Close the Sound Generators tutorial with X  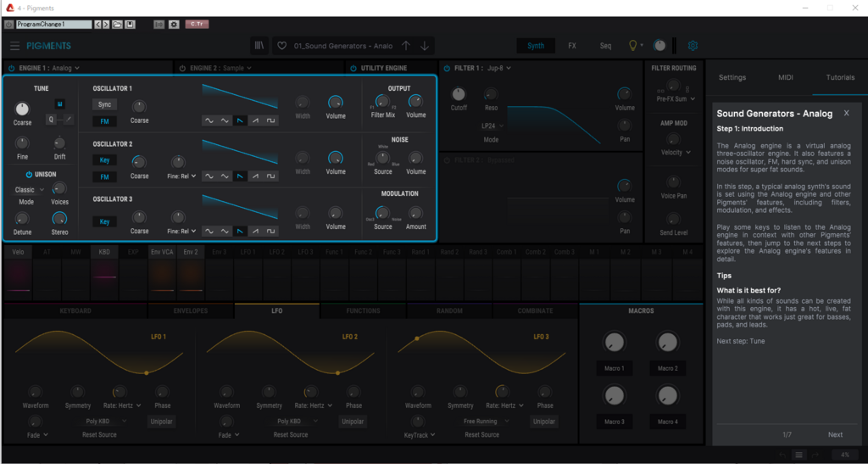[847, 114]
